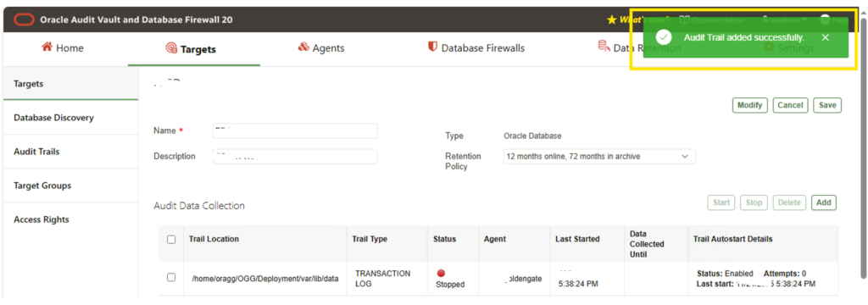
Task: Dismiss the Audit Trail success notification
Action: coord(825,37)
